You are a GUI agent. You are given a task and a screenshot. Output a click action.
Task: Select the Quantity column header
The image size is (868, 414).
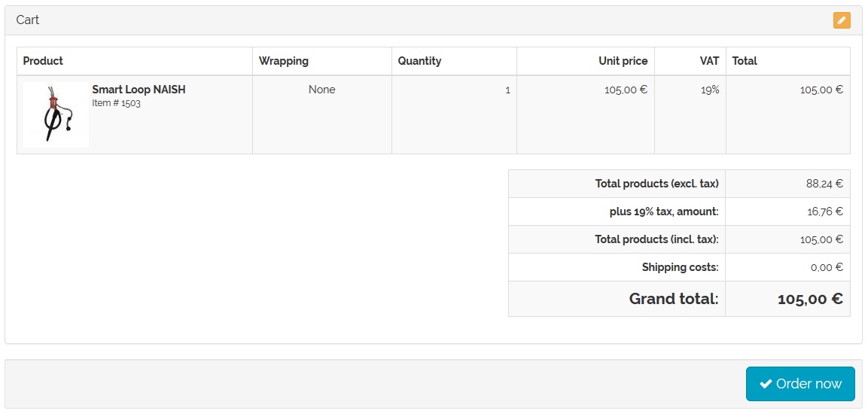click(x=419, y=61)
